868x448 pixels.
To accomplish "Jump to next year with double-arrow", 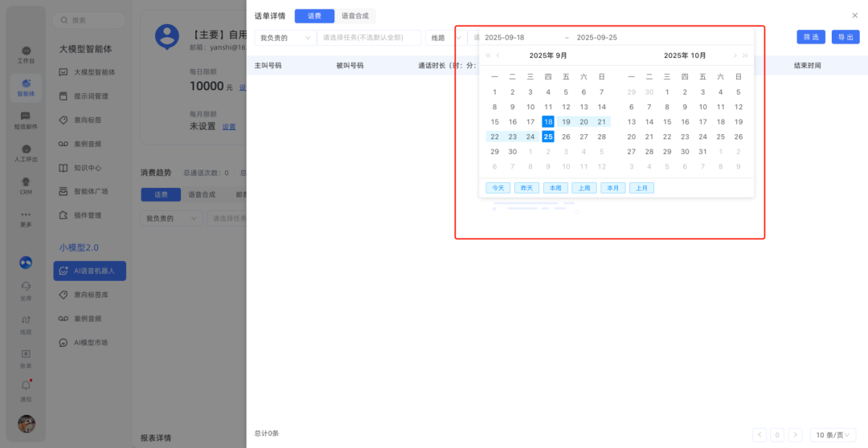I will pyautogui.click(x=745, y=55).
